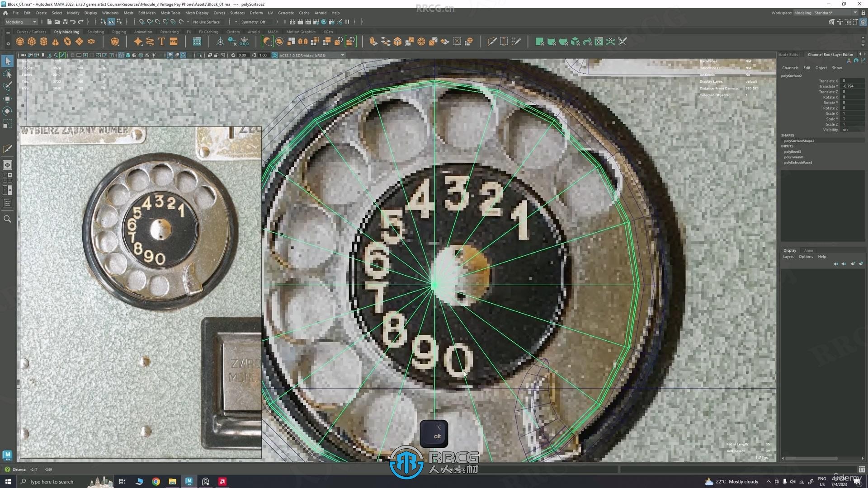
Task: Open the Mesh Tools menu
Action: pos(170,13)
